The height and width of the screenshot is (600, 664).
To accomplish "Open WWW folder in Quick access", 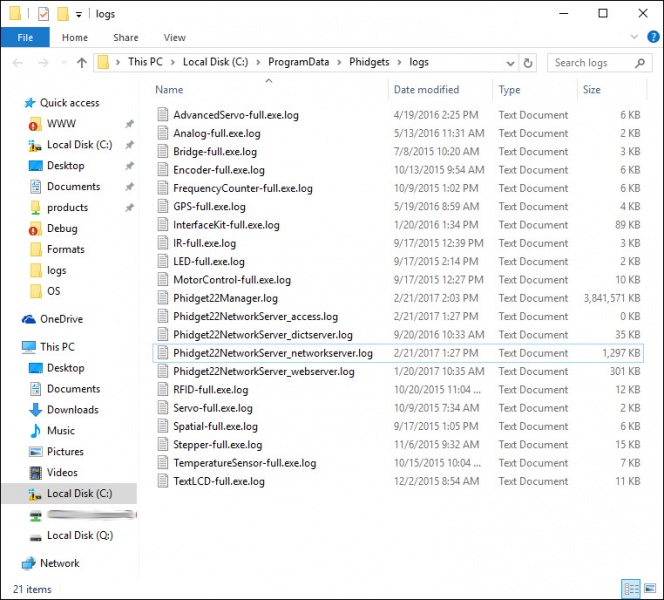I will (61, 124).
